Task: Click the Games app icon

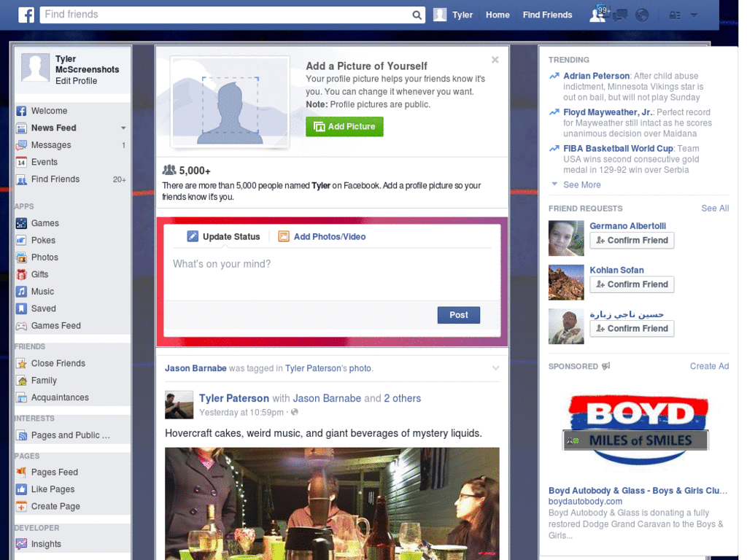Action: [21, 223]
